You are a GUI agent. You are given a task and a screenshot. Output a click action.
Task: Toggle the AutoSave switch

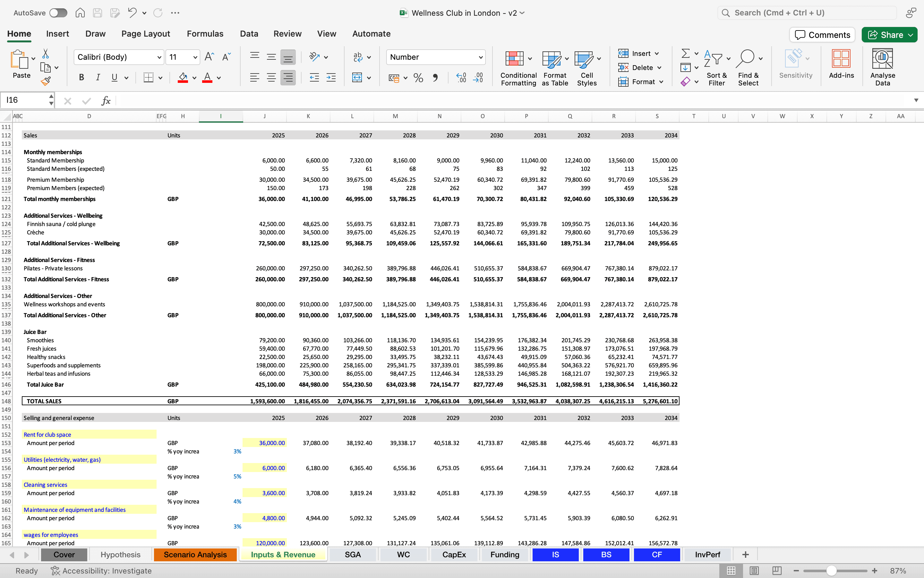(58, 13)
